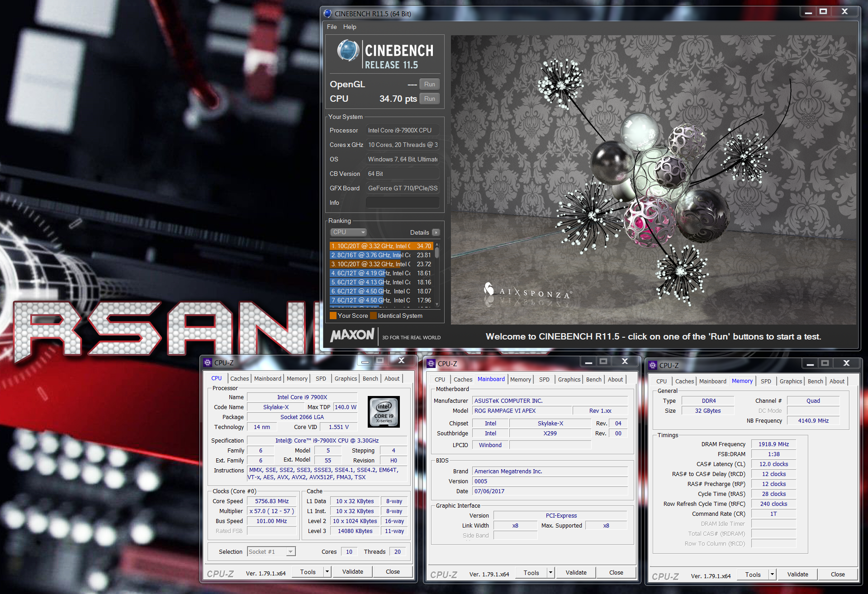Run the OpenGL benchmark
Screen dimensions: 868x594
coord(429,84)
